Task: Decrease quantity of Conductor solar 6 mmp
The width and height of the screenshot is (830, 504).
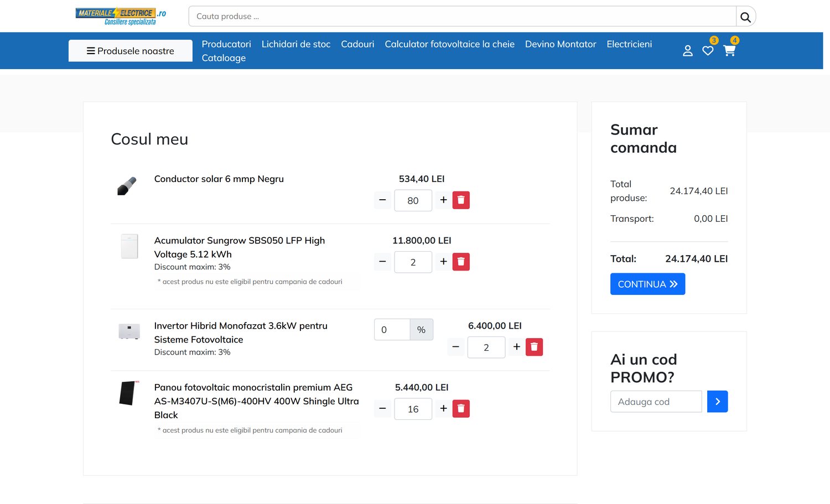Action: [382, 200]
